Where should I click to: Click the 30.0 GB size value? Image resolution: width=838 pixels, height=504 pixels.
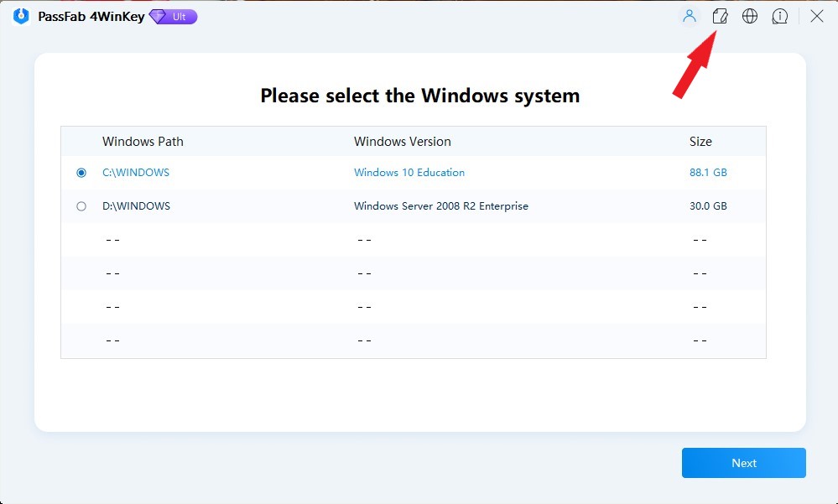708,206
